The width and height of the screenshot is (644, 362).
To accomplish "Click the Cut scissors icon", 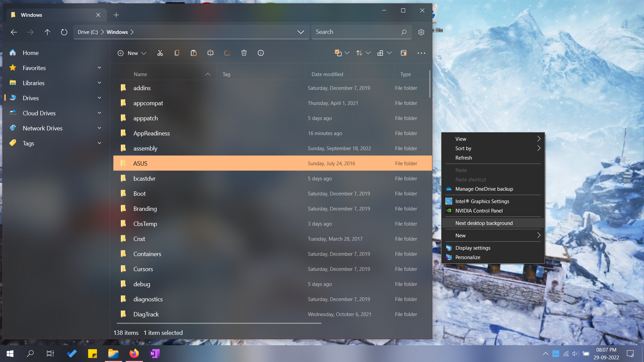I will (160, 53).
